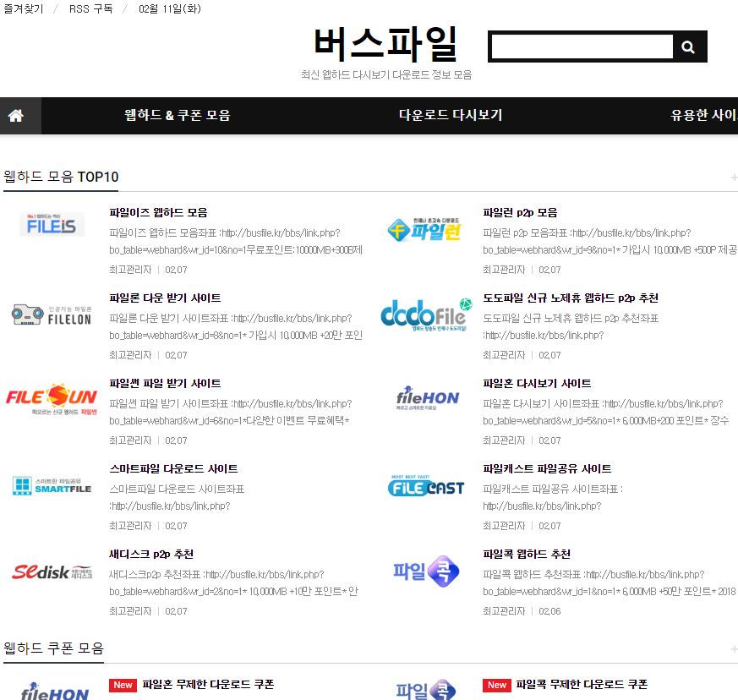Screen dimensions: 738x700
Task: Click the SmartFile logo image
Action: pos(52,485)
